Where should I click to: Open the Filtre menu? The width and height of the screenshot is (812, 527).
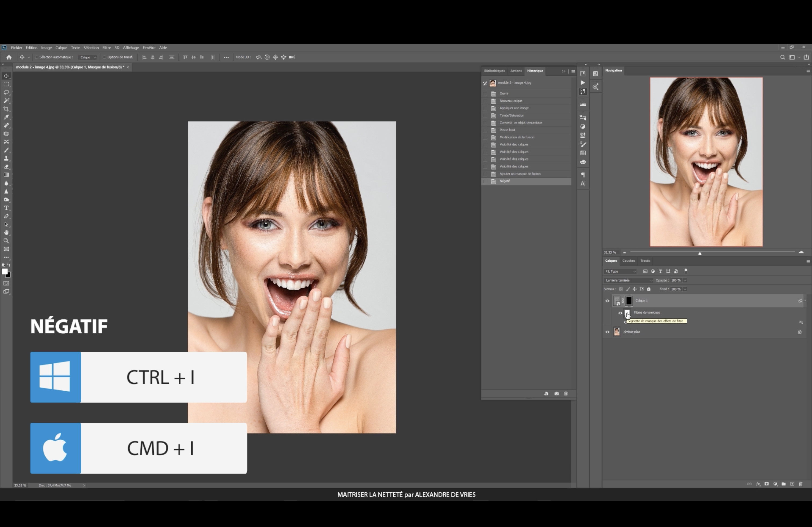pos(106,48)
